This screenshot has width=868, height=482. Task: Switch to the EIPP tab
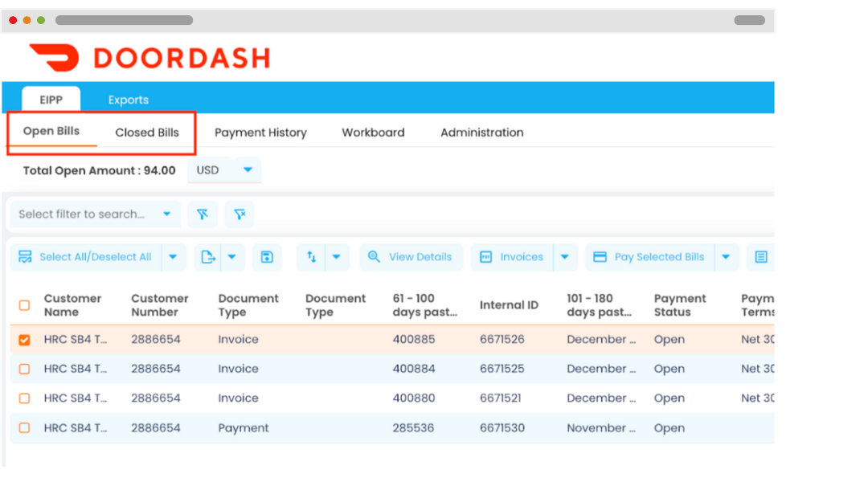[51, 100]
